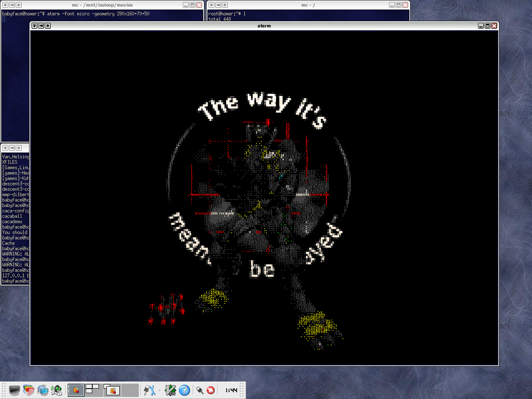Click the red logout icon in the panel

click(x=211, y=390)
